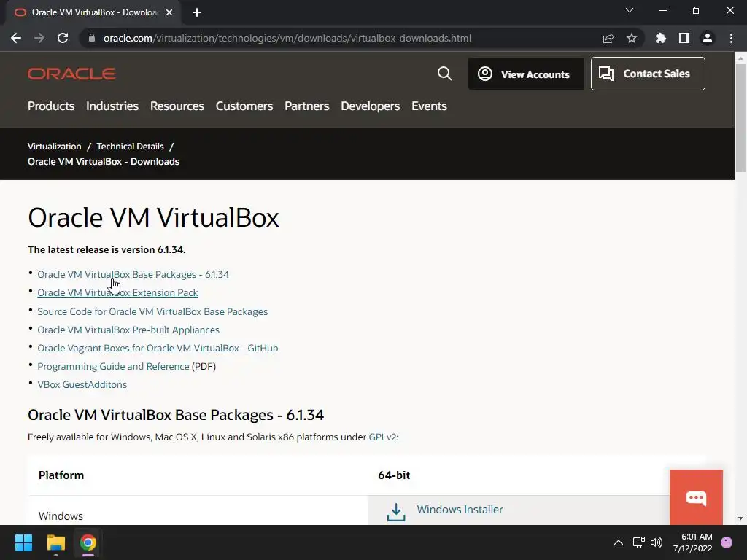The width and height of the screenshot is (747, 560).
Task: Click the Technical Details breadcrumb
Action: point(130,146)
